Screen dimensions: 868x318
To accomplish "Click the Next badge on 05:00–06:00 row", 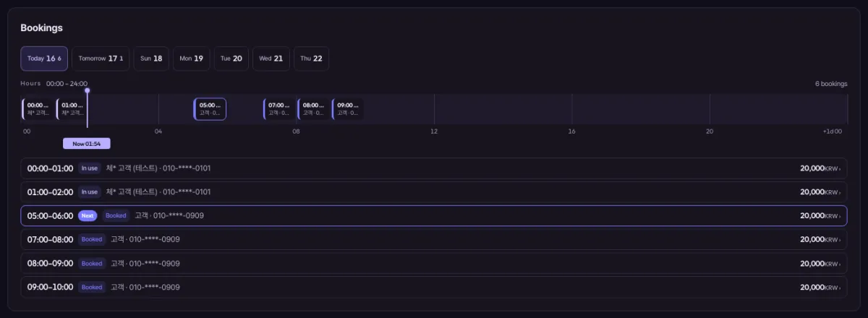I will [88, 215].
